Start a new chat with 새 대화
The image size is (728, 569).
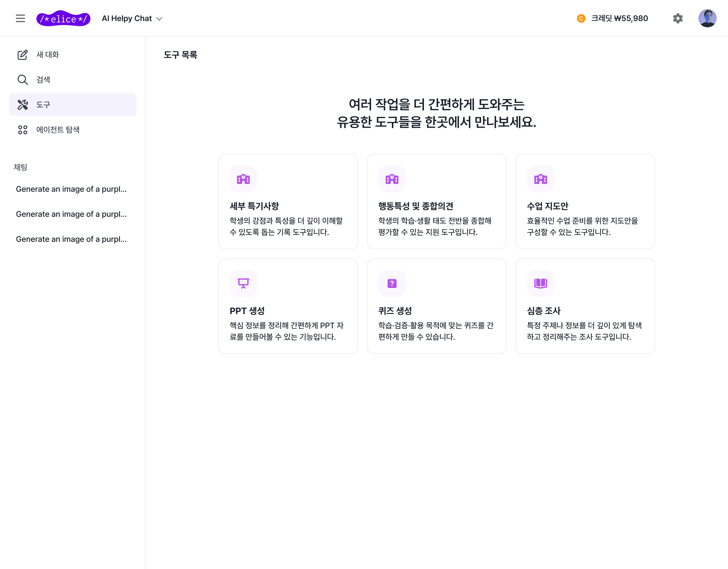[x=47, y=55]
